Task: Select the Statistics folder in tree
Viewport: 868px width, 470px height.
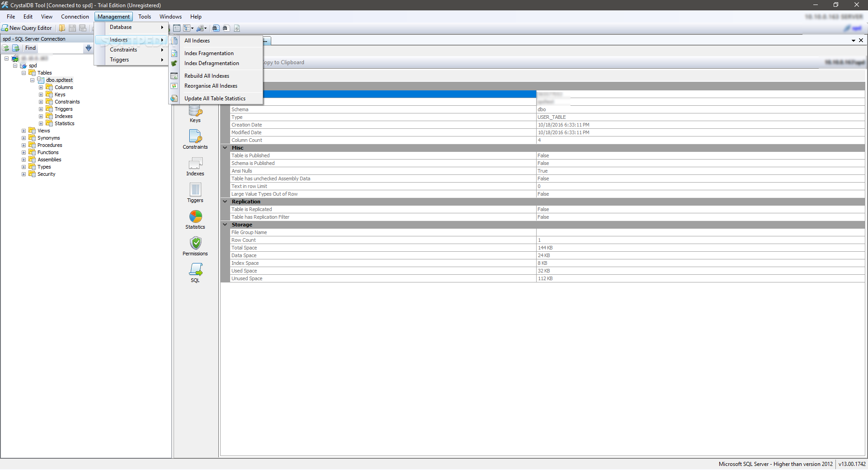Action: (64, 123)
